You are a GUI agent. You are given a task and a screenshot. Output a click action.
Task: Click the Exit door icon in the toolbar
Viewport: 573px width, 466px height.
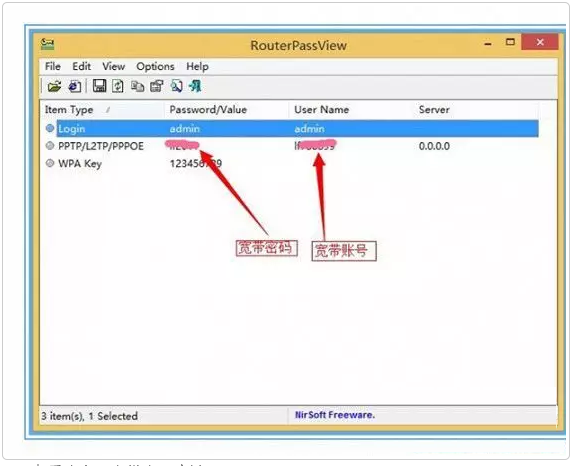point(195,86)
